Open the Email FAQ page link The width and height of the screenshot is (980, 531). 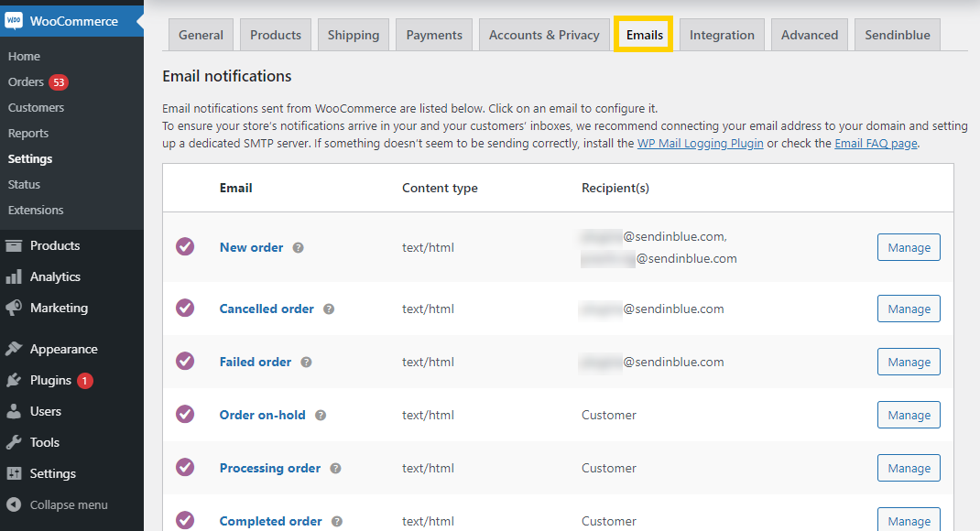pyautogui.click(x=875, y=144)
